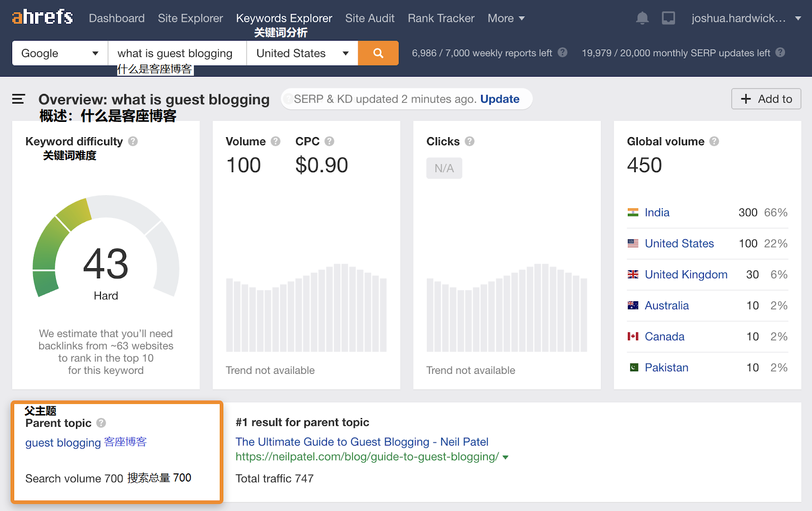Click the Update link for SERP data
Image resolution: width=812 pixels, height=511 pixels.
coord(499,99)
